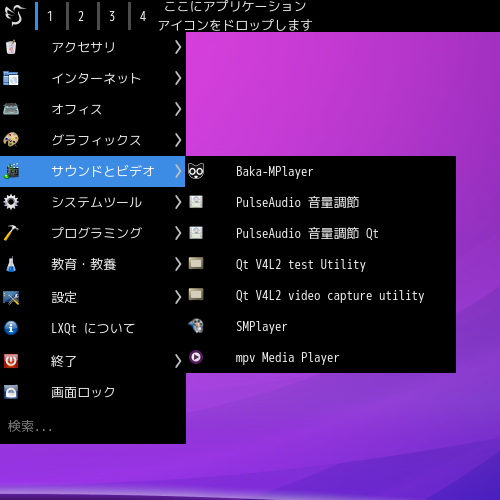Click the グラフィックス palette icon
Image resolution: width=500 pixels, height=500 pixels.
(x=11, y=140)
